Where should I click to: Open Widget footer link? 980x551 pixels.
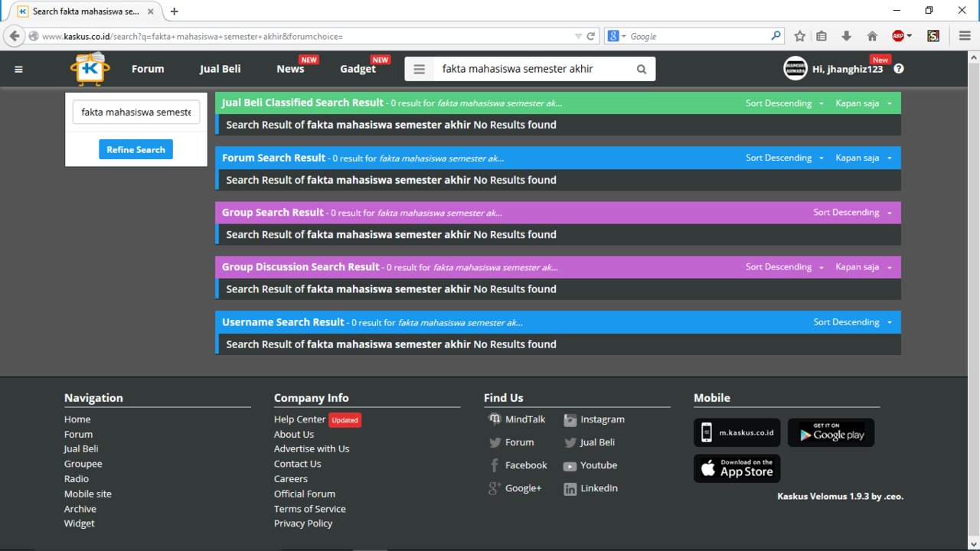tap(80, 523)
